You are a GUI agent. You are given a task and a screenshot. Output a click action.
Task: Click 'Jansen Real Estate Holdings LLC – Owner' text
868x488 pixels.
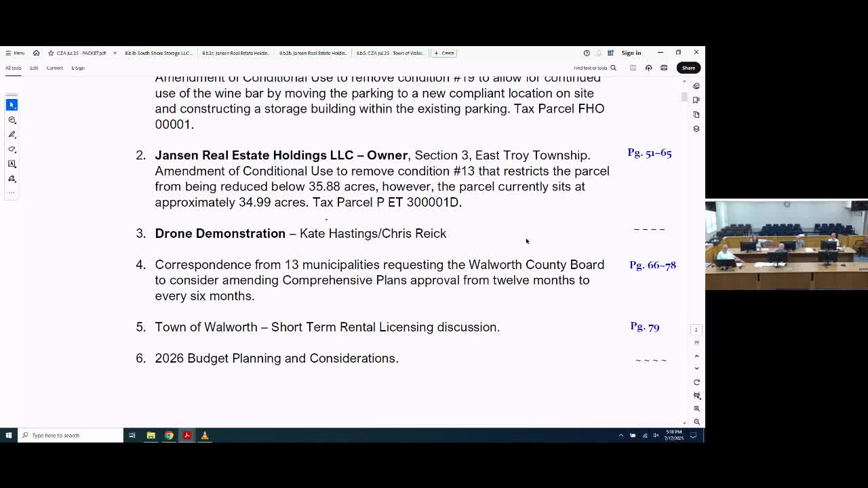tap(281, 156)
